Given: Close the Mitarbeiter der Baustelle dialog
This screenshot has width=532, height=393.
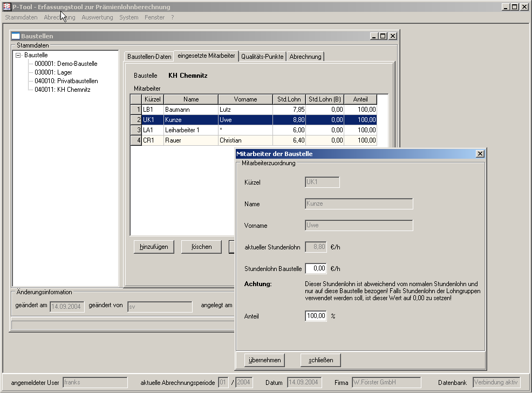Looking at the screenshot, I should [x=480, y=154].
